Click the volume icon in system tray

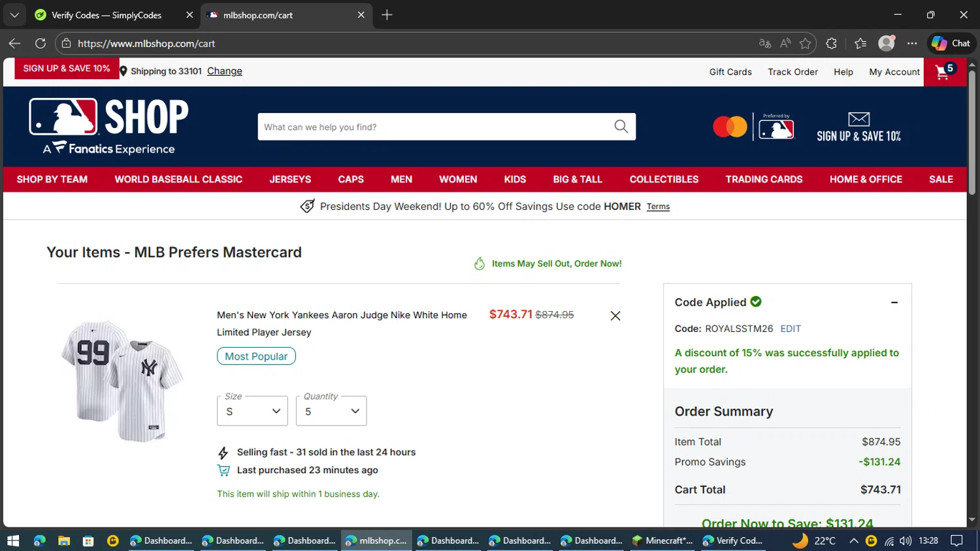905,541
